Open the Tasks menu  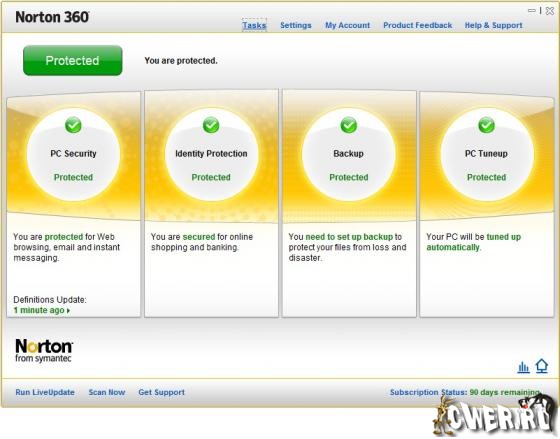pos(254,25)
